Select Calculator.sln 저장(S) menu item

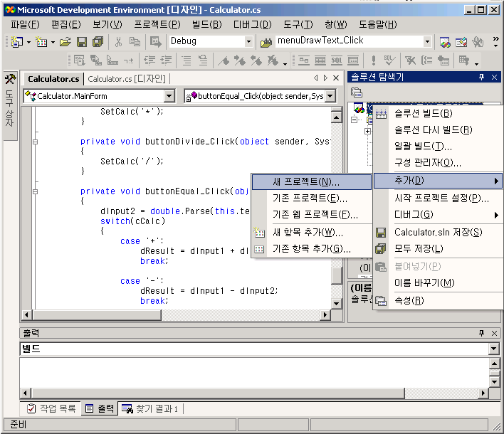click(438, 232)
